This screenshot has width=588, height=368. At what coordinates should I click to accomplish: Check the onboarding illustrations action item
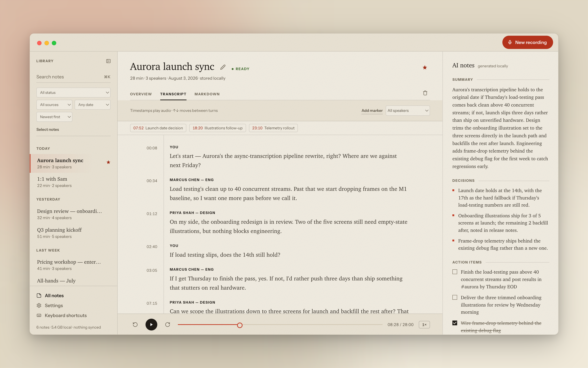click(455, 297)
